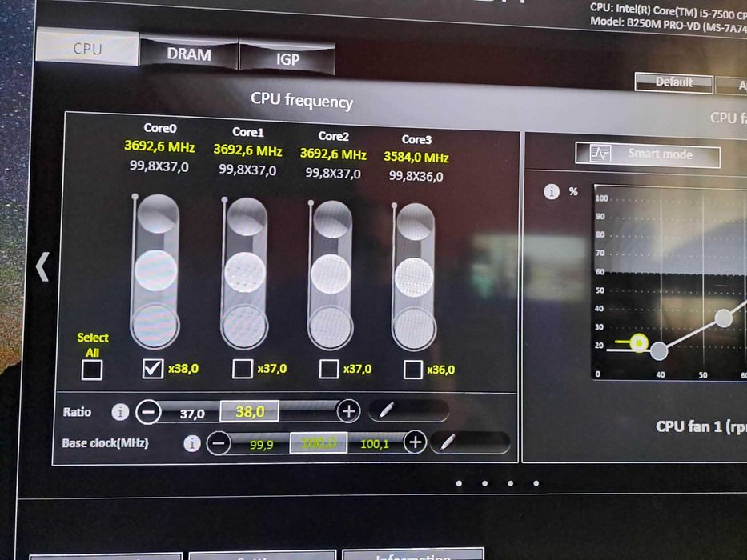Screen dimensions: 747x560
Task: Enable the Core3 x36,0 checkbox
Action: [x=412, y=370]
